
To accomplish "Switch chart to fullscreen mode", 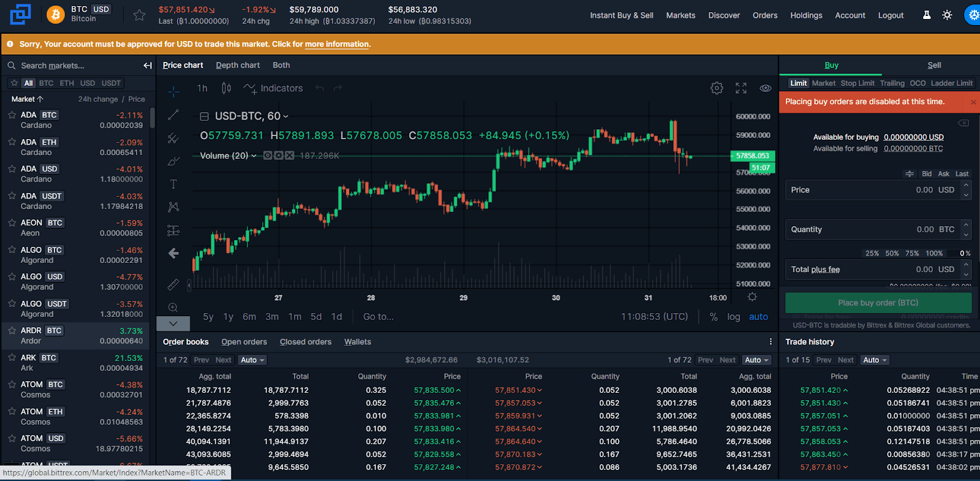I will pos(741,88).
